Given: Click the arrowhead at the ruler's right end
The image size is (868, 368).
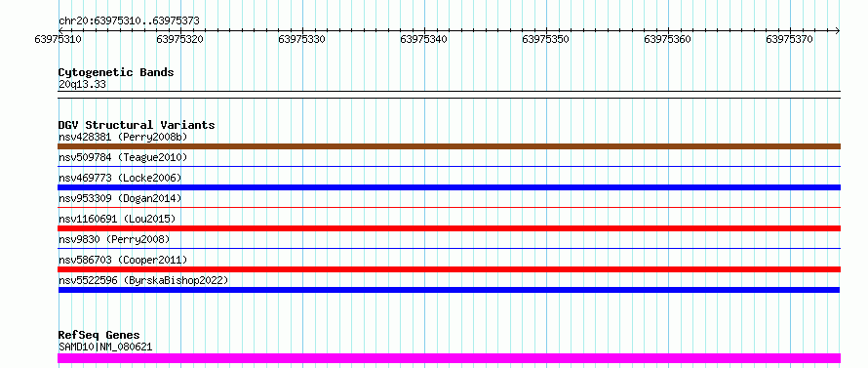Looking at the screenshot, I should [x=838, y=30].
